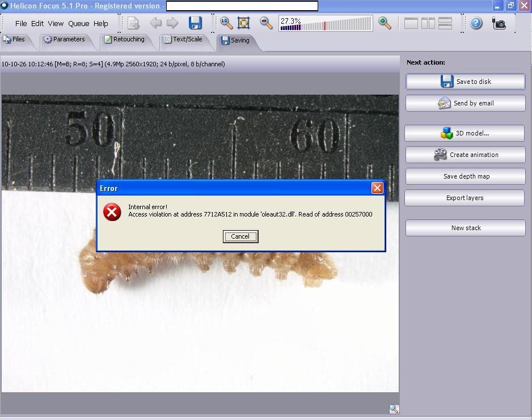Click the Export layers button

[465, 198]
